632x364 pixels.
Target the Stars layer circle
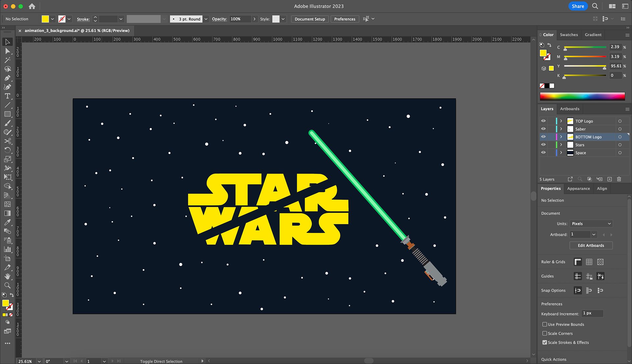click(x=620, y=145)
